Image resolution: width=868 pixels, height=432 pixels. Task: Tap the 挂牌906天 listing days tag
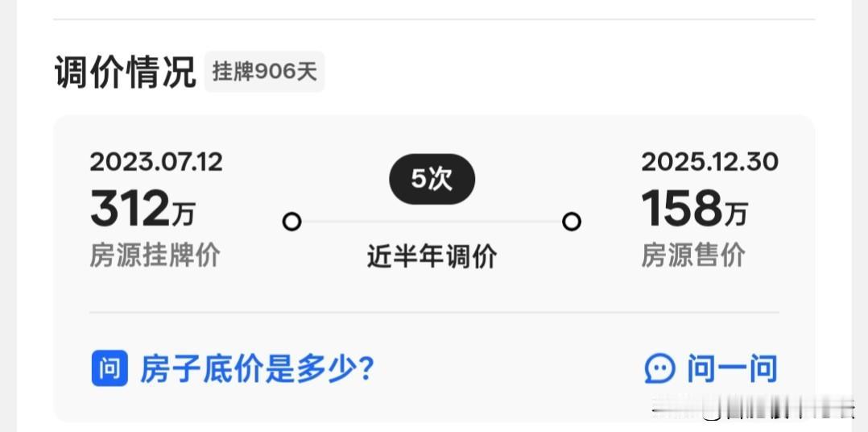265,72
